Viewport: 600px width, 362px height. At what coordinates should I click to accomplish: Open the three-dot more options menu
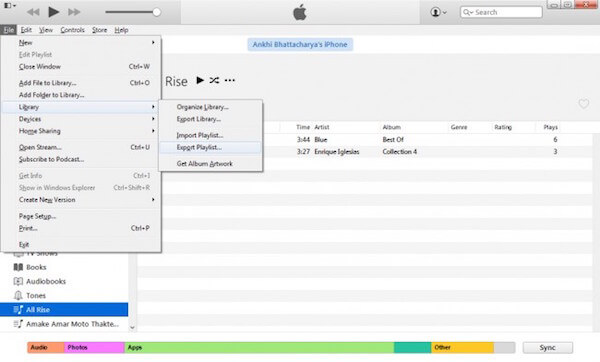tap(230, 80)
